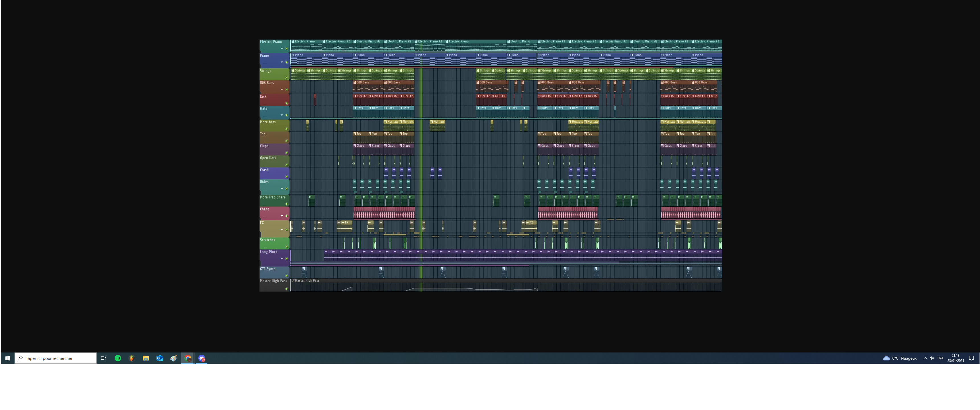Select the first Long Pluck audio clip
Image resolution: width=980 pixels, height=410 pixels.
click(x=328, y=255)
